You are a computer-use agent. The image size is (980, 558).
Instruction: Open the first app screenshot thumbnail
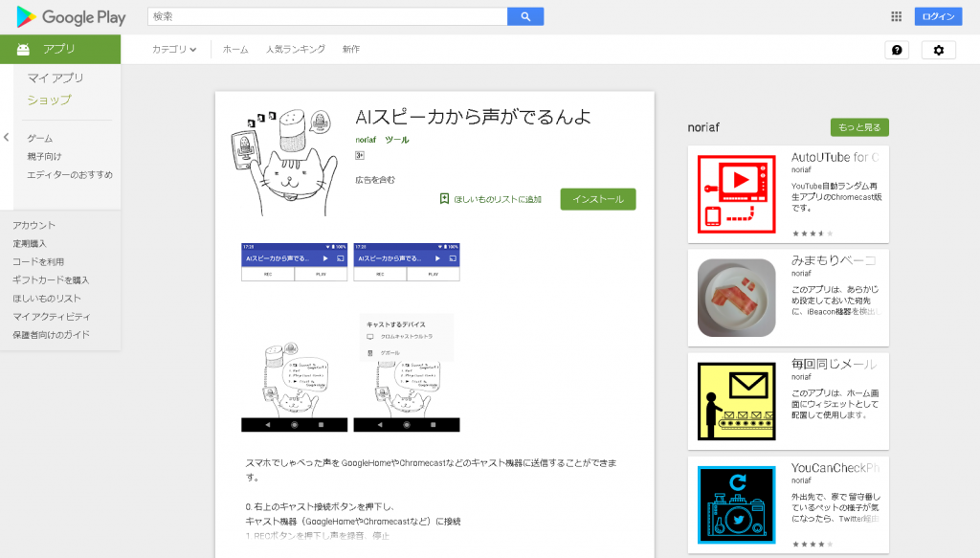[295, 338]
